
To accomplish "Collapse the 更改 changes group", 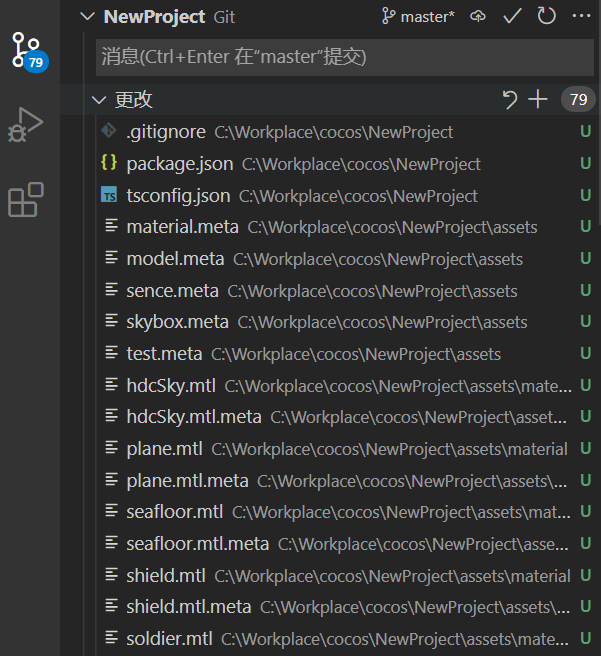I will [x=99, y=100].
